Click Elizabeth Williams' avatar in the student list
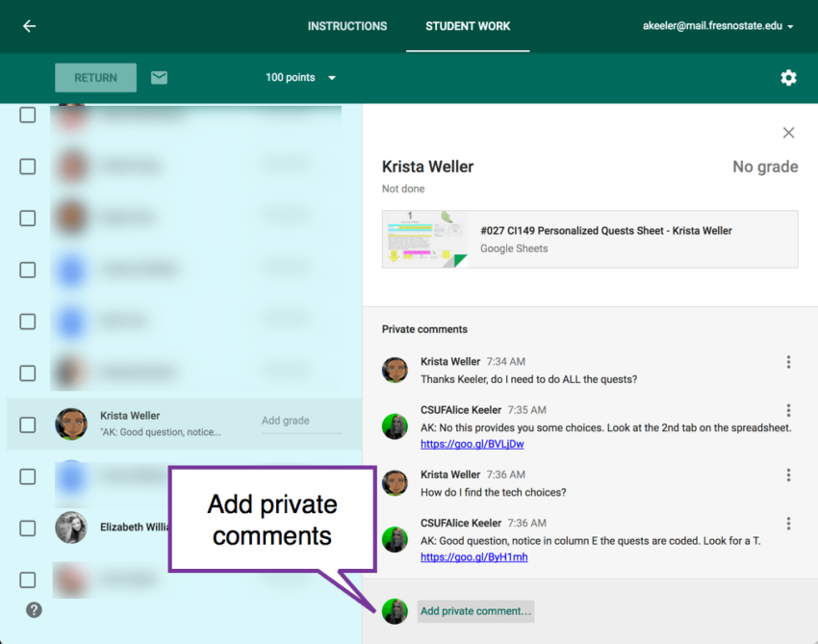The image size is (818, 644). pyautogui.click(x=71, y=528)
